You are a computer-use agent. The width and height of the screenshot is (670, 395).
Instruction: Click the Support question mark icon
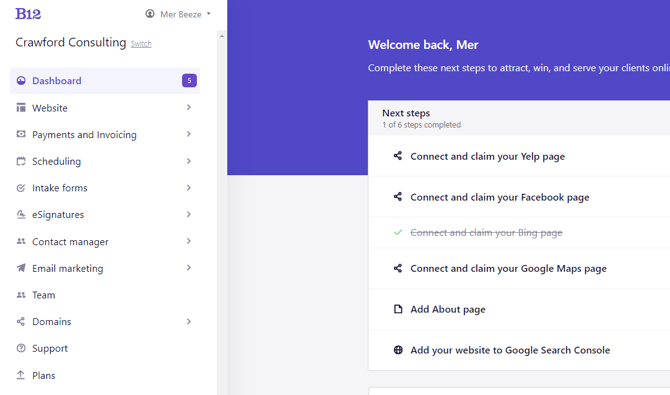[21, 348]
